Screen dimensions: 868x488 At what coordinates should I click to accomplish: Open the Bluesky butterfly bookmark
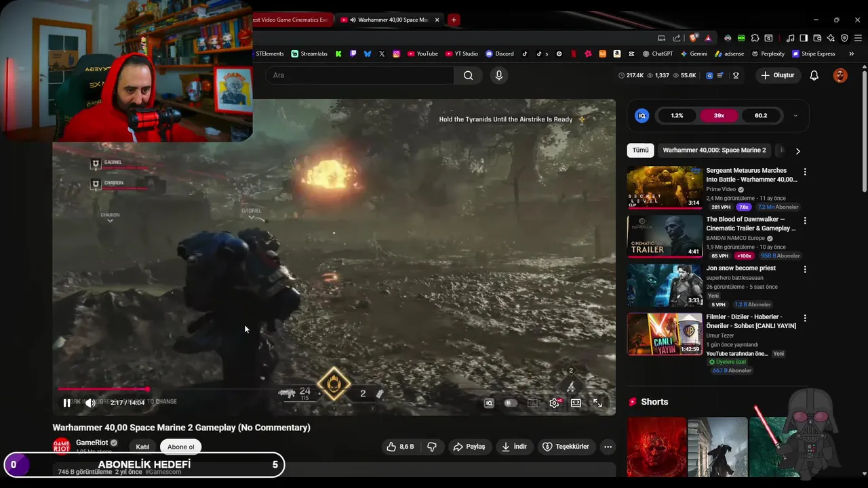[368, 54]
